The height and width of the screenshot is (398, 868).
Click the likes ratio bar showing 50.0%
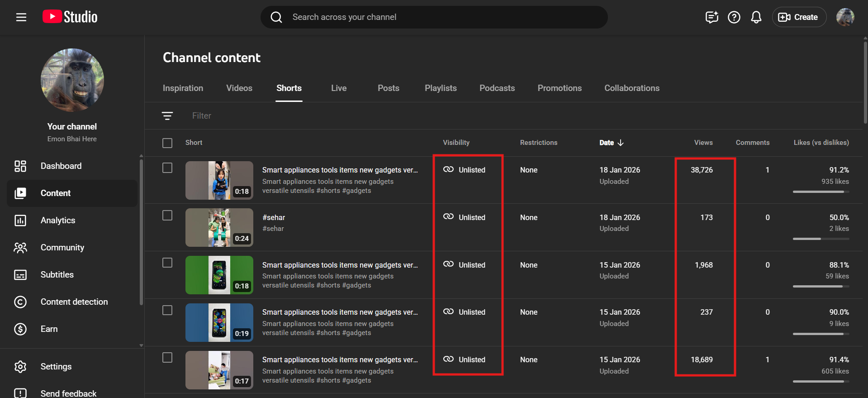point(821,239)
